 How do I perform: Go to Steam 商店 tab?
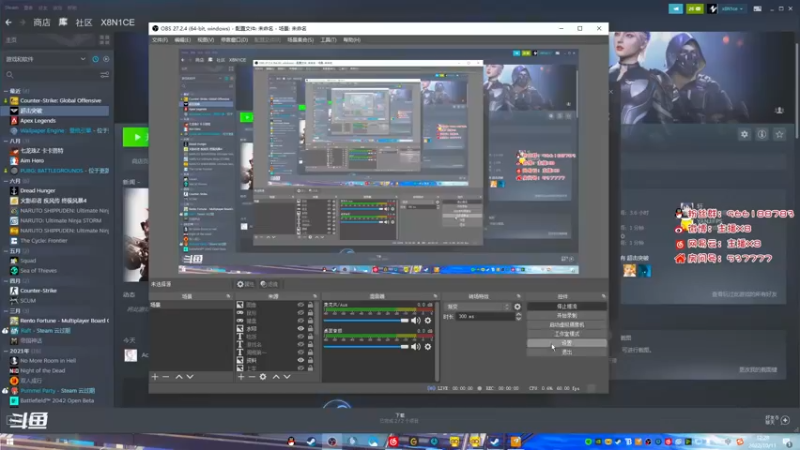pyautogui.click(x=42, y=22)
